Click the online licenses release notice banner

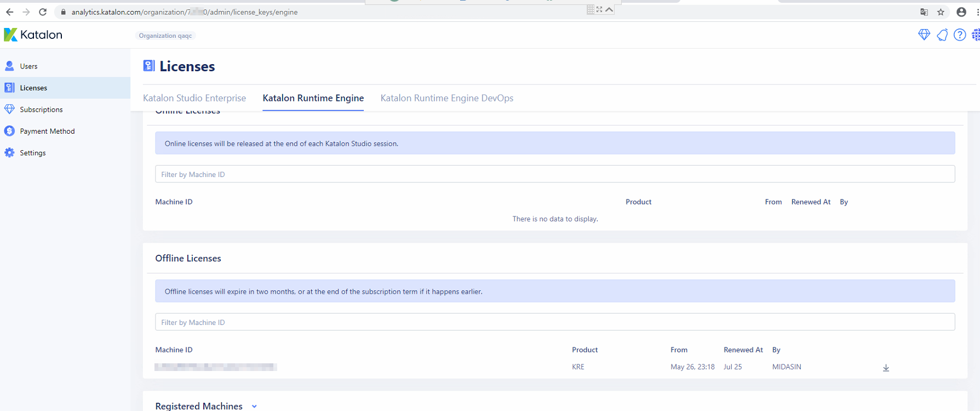pos(555,143)
